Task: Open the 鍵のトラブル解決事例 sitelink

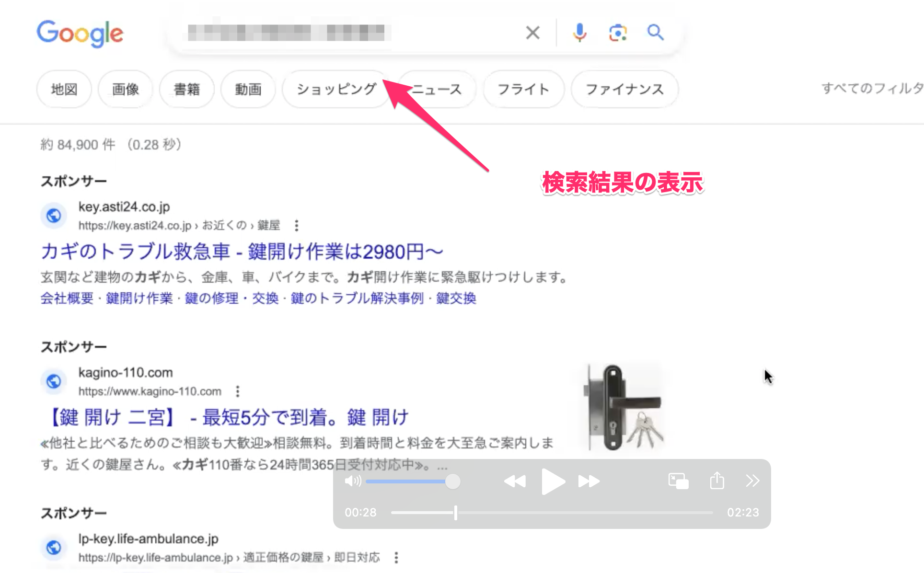Action: (x=358, y=298)
